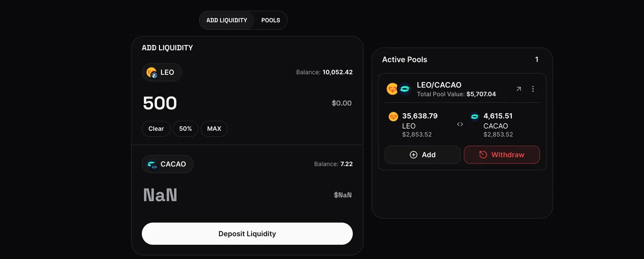
Task: Click the CACAO icon beside 4,615.51
Action: [474, 117]
